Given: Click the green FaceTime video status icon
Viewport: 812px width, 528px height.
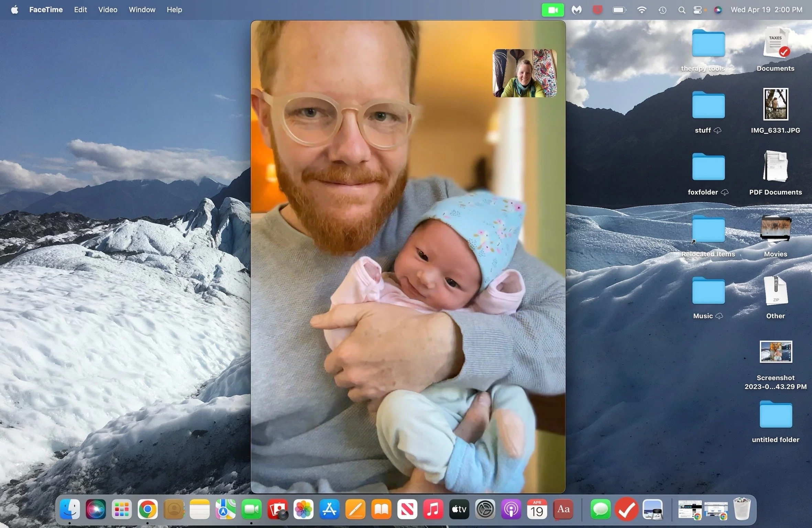Looking at the screenshot, I should (552, 10).
